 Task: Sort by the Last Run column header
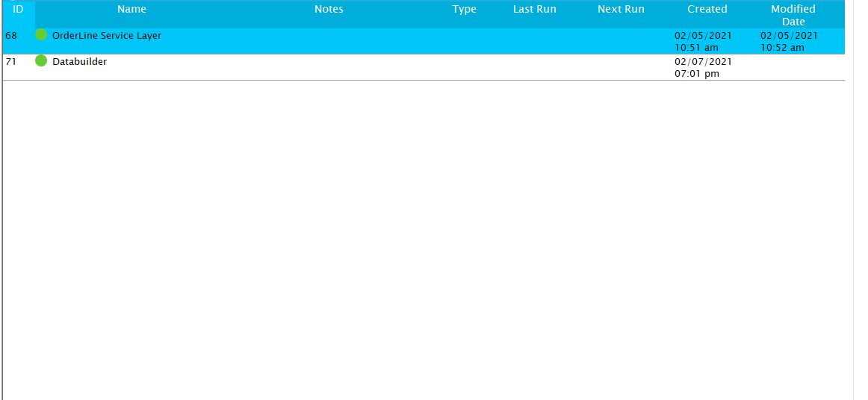click(x=535, y=10)
